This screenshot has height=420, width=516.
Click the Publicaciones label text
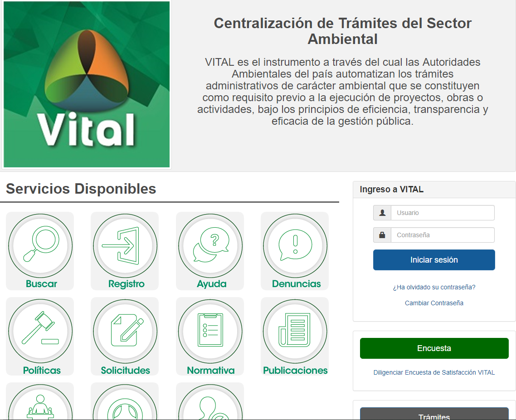point(295,370)
